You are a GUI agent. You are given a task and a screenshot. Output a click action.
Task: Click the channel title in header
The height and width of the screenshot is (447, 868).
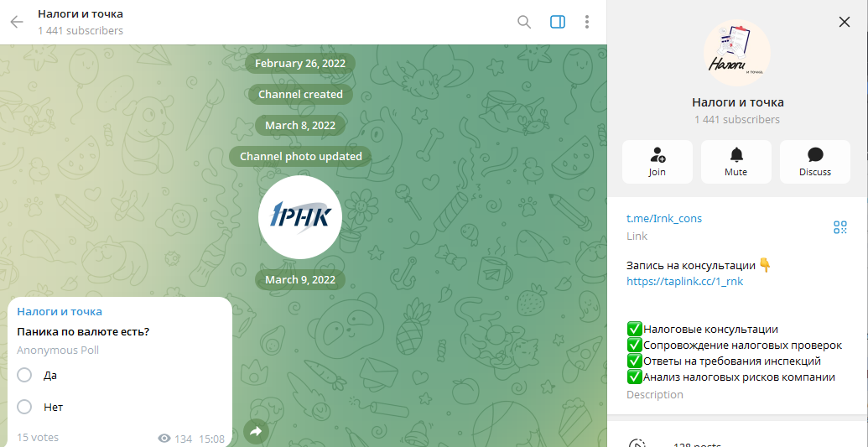click(81, 14)
